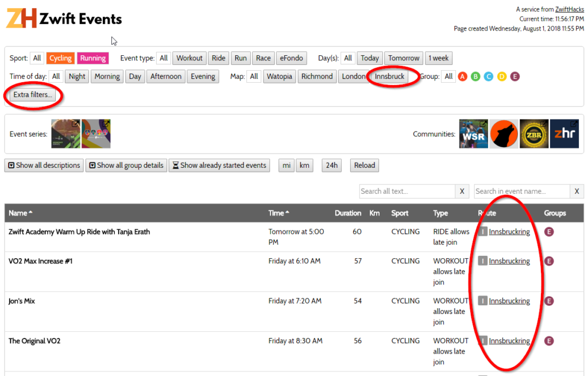The width and height of the screenshot is (588, 376).
Task: Focus the Search in event name field
Action: [521, 191]
